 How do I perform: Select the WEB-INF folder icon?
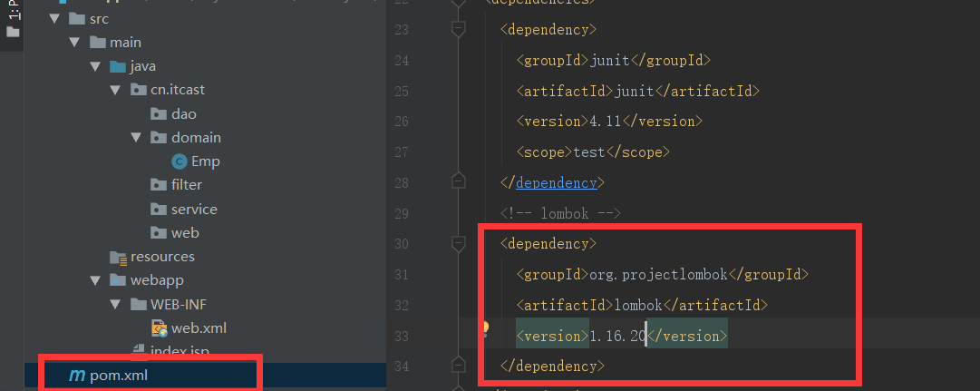point(138,304)
